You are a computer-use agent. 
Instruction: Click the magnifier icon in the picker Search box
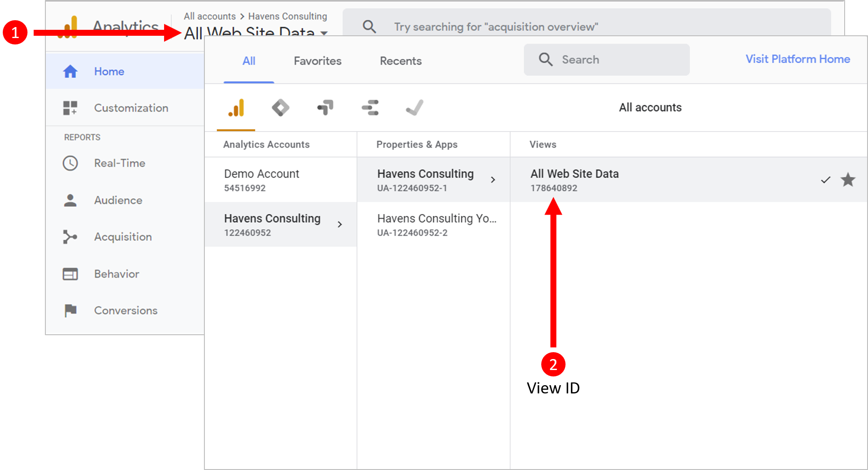click(545, 60)
